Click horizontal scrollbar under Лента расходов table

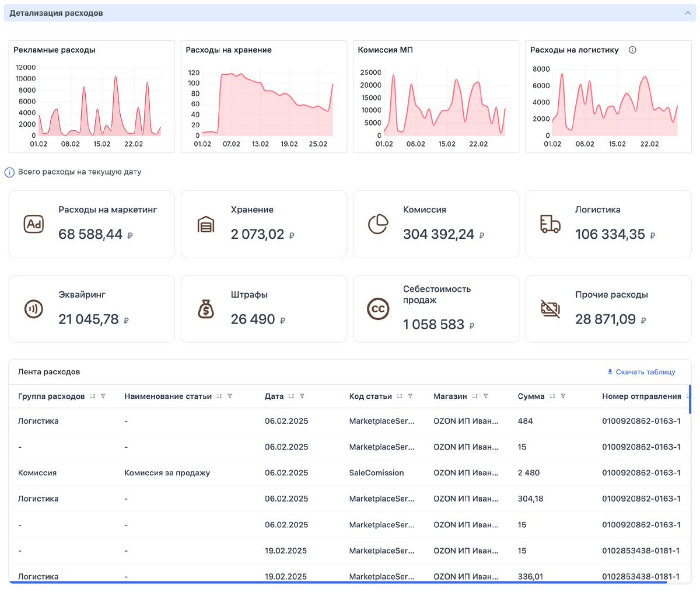[338, 582]
